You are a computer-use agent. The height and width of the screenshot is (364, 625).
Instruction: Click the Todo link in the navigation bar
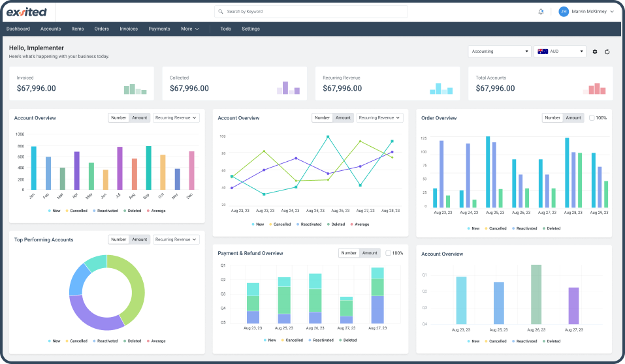[x=225, y=29]
